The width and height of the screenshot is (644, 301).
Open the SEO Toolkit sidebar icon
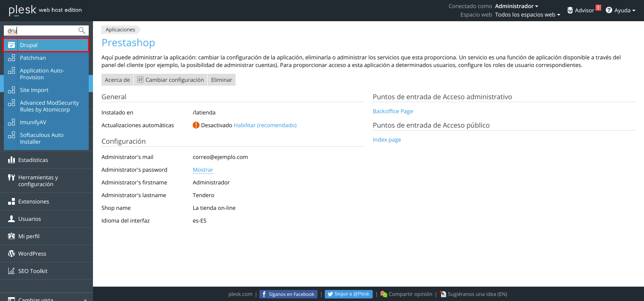[x=11, y=271]
